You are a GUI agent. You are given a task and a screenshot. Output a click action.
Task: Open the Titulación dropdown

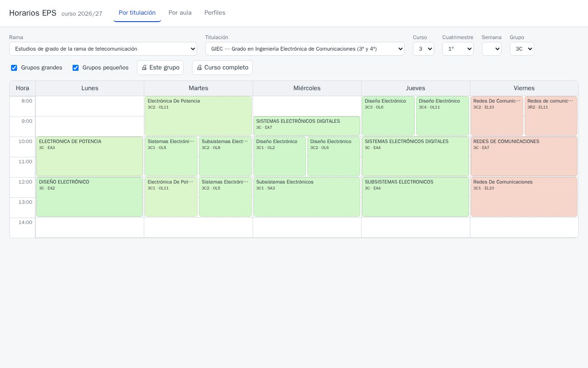click(x=305, y=49)
